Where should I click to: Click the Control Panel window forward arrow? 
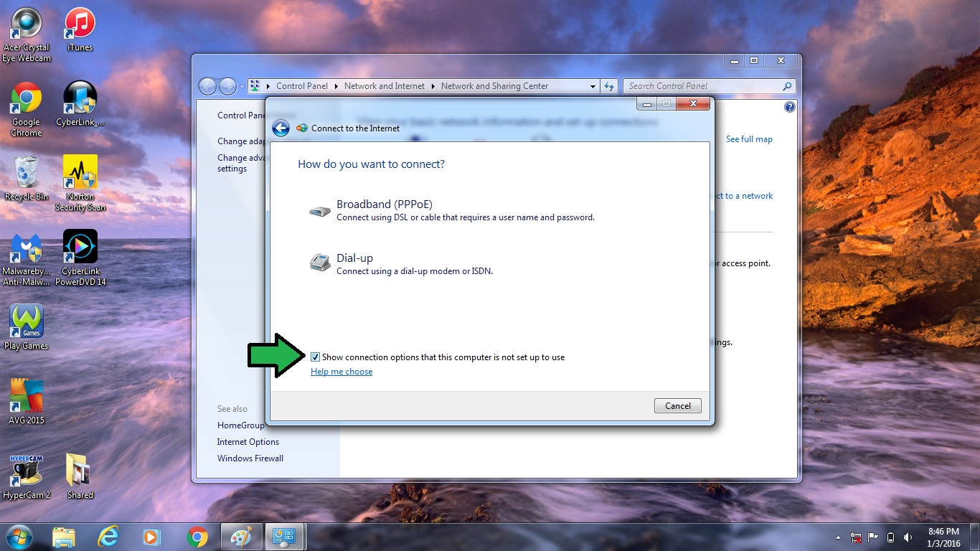point(227,86)
